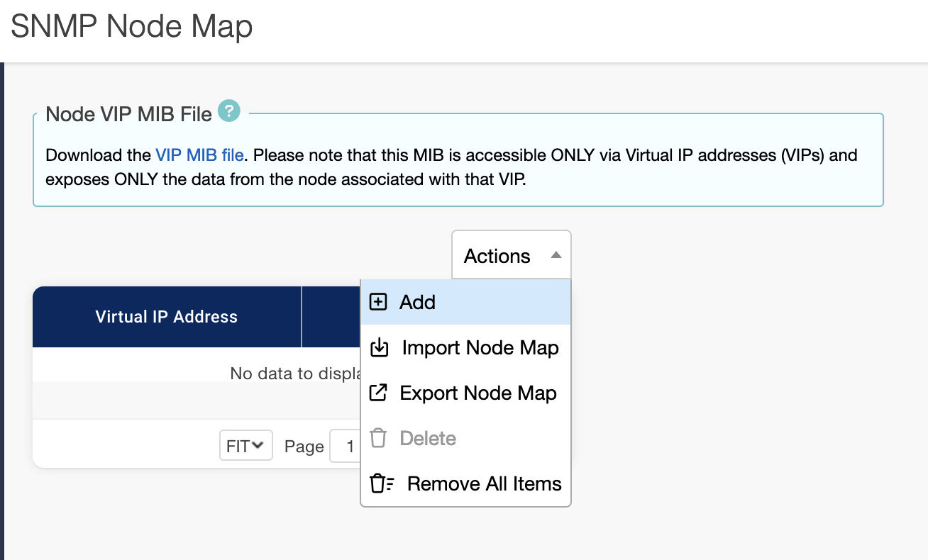Select the disabled Delete menu entry
The height and width of the screenshot is (560, 928).
pos(427,438)
